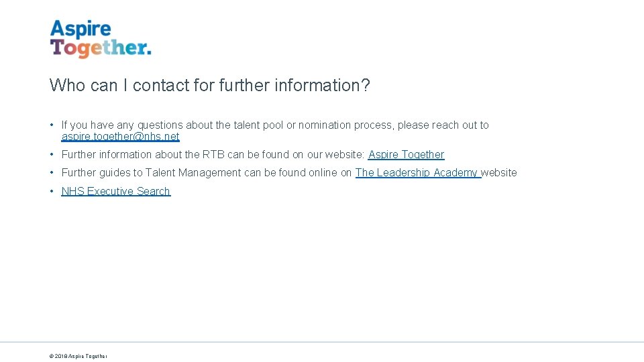Click the multicolored Together. word in logo
Image resolution: width=644 pixels, height=362 pixels.
(101, 48)
